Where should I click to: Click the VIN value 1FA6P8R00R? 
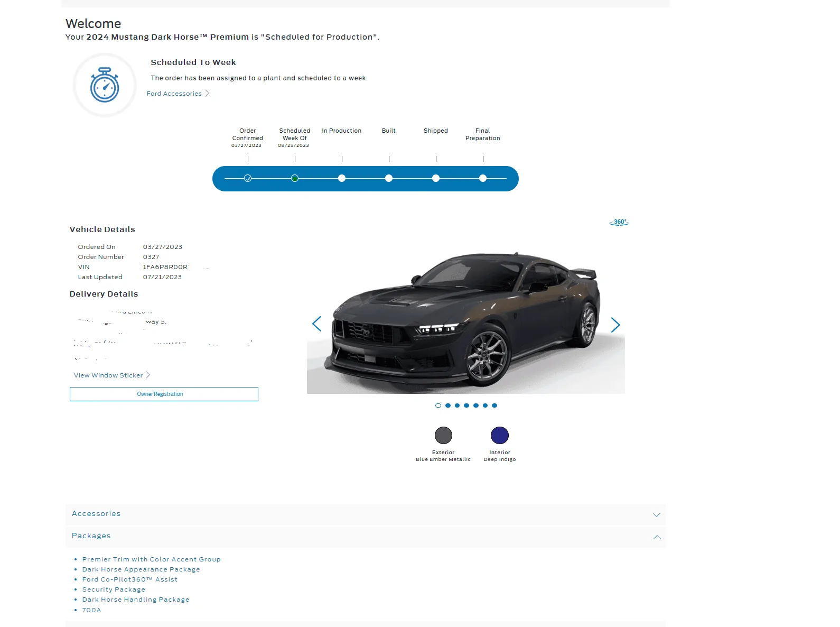165,267
